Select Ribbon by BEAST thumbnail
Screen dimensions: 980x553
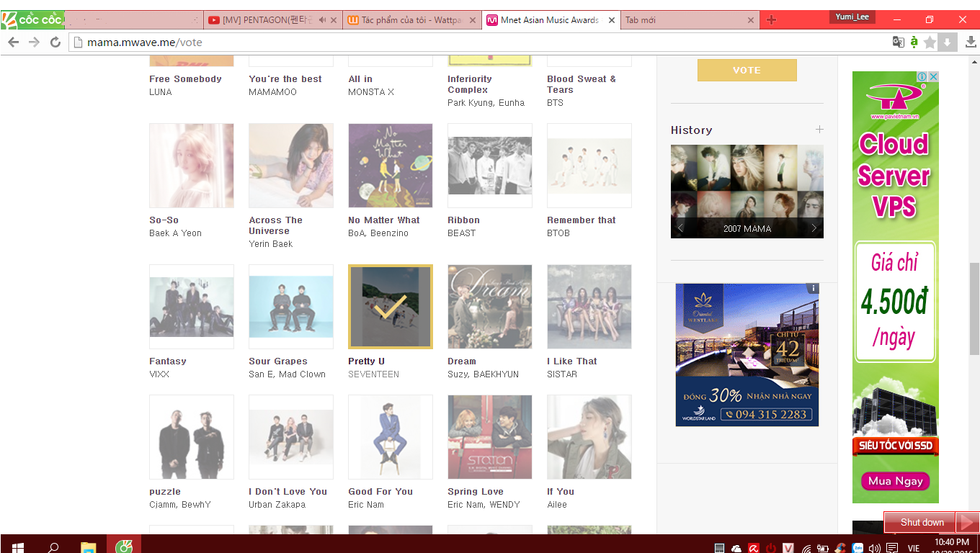490,166
